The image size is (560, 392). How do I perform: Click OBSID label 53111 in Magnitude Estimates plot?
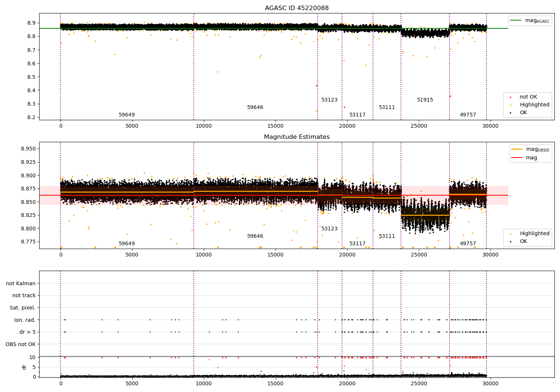tap(387, 236)
